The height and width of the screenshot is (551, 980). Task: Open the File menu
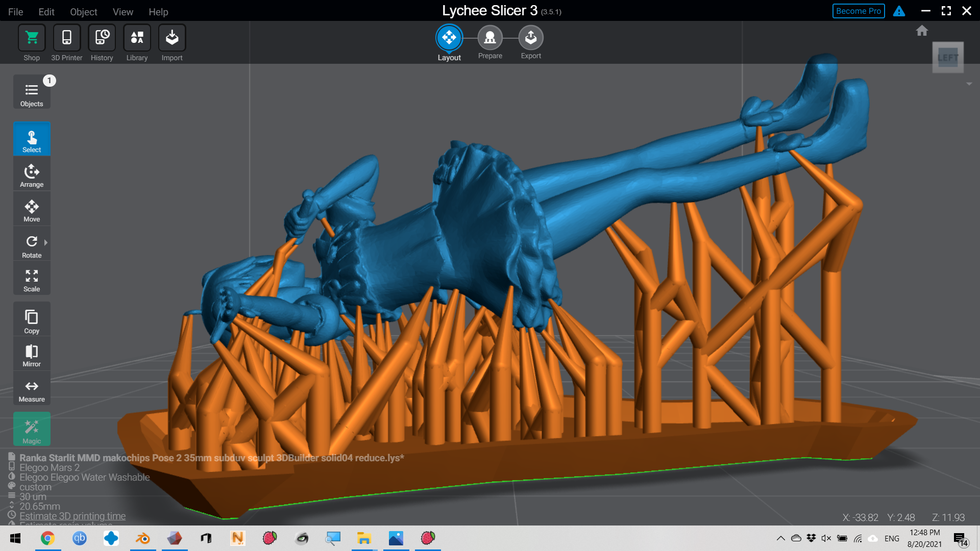(16, 11)
